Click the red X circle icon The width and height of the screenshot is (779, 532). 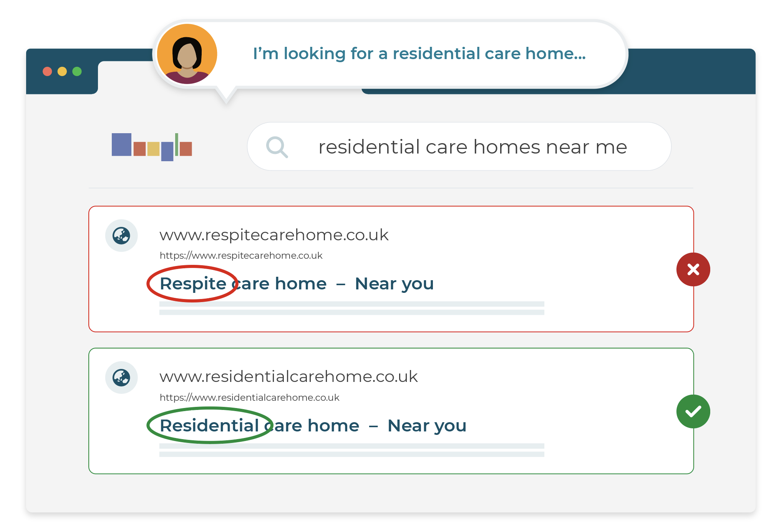(693, 269)
